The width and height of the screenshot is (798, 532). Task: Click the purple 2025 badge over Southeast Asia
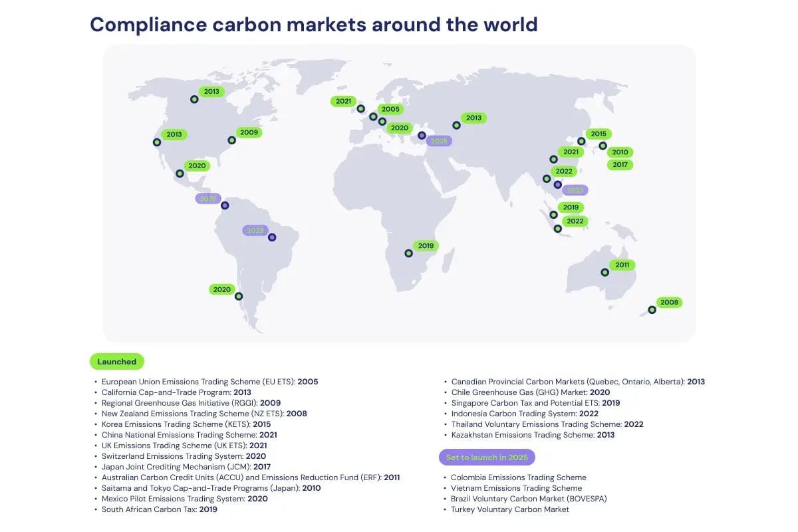[574, 190]
